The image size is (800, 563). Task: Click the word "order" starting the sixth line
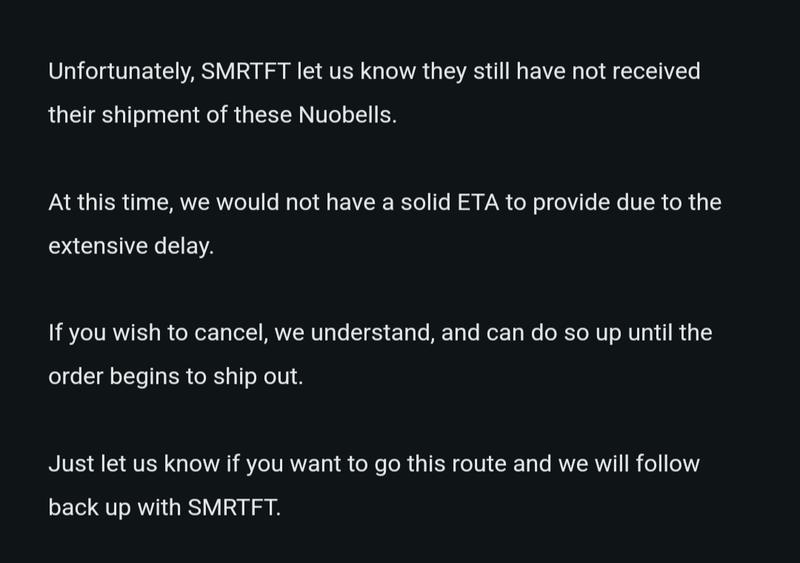click(x=76, y=377)
